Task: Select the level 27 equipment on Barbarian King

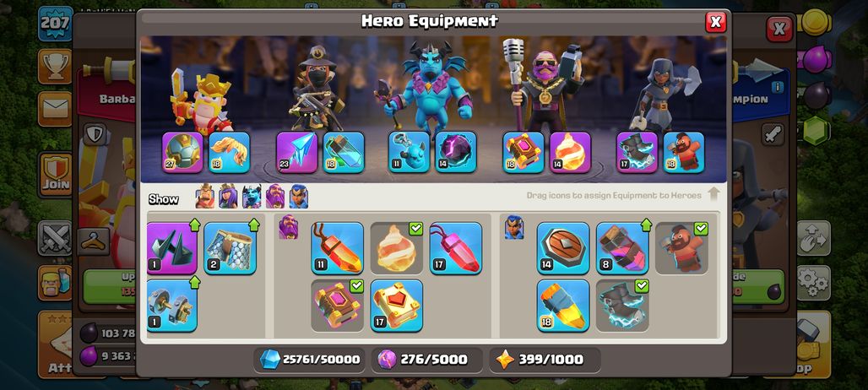Action: point(182,152)
